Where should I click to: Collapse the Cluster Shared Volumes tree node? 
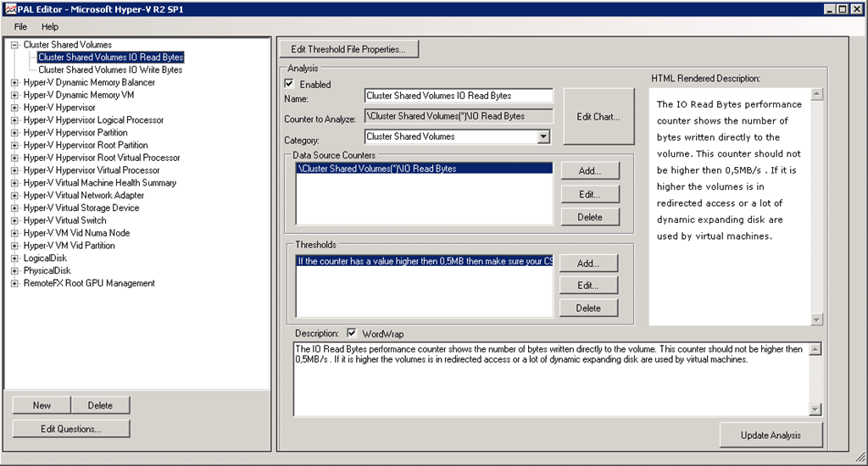pos(15,45)
